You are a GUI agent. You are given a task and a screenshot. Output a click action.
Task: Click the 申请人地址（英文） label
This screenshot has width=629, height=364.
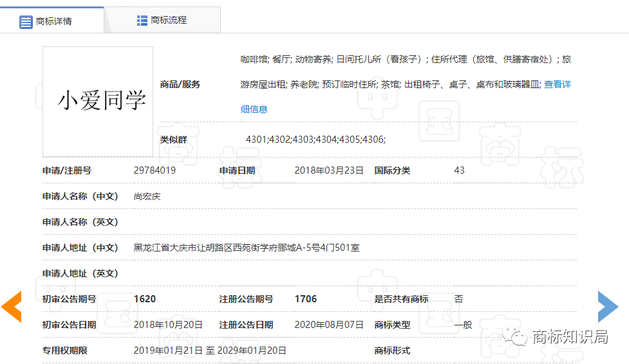click(80, 273)
